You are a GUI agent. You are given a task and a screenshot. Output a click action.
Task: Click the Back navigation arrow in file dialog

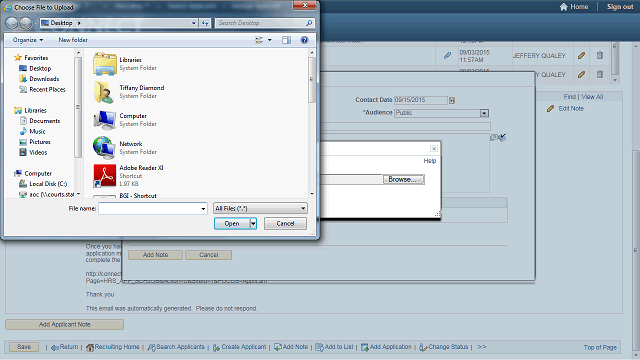click(x=12, y=23)
